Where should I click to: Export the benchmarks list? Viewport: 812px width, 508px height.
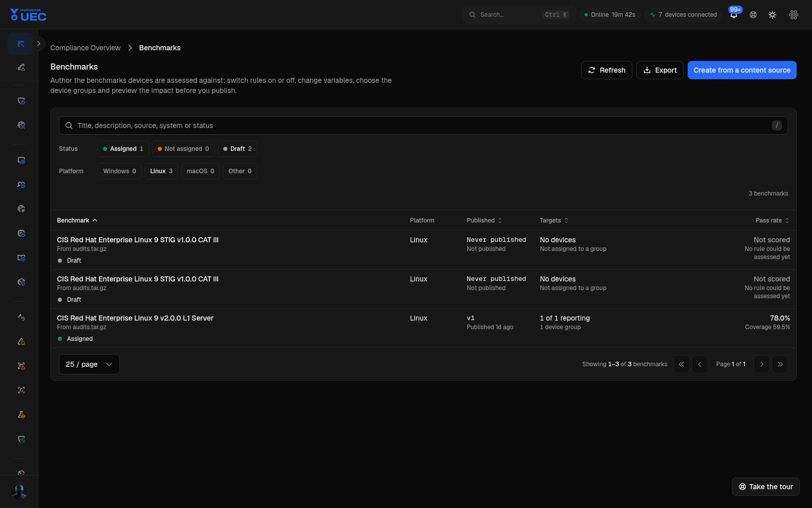tap(660, 70)
